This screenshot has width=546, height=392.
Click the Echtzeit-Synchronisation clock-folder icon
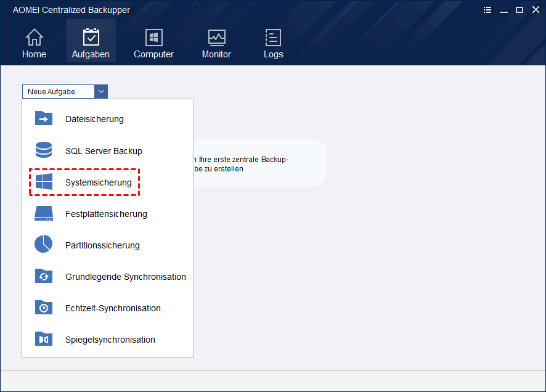[44, 308]
